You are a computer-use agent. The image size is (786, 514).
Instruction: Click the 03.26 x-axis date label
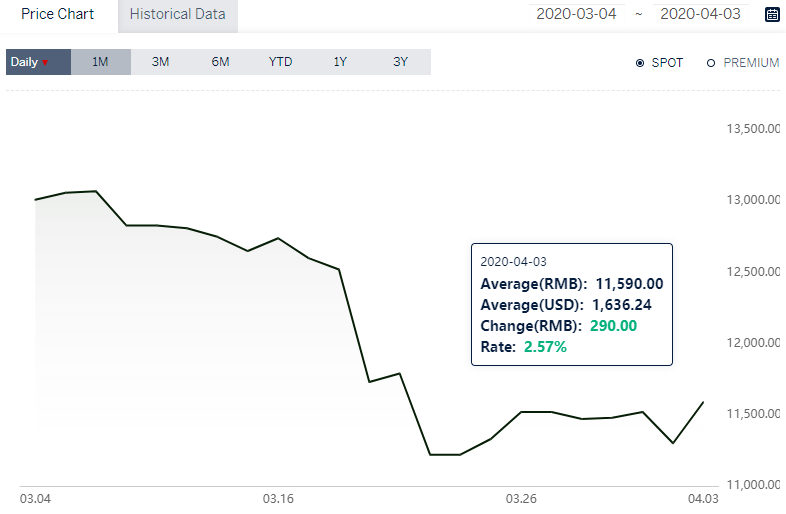click(x=521, y=499)
